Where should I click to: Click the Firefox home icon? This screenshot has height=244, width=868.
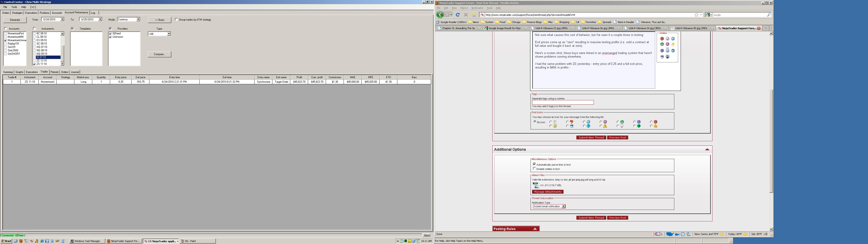[474, 15]
